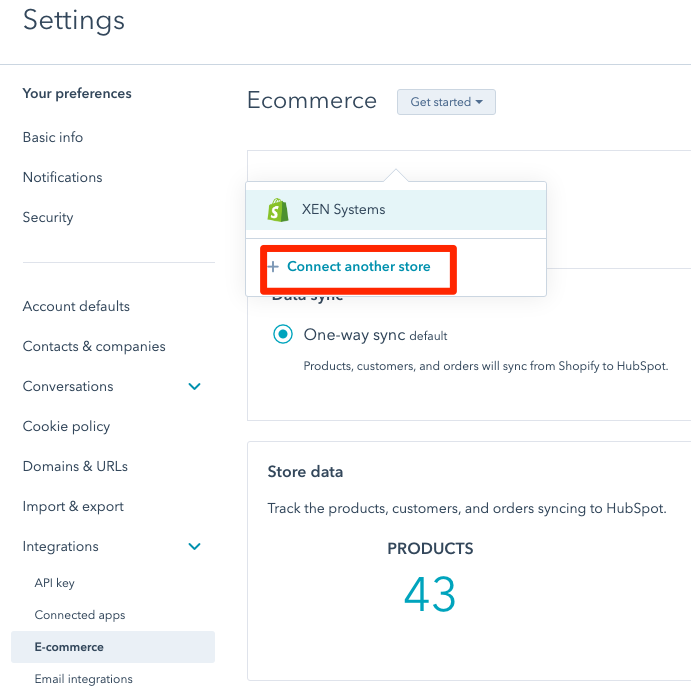The width and height of the screenshot is (691, 695).
Task: Click the Shopify bag icon
Action: (277, 210)
